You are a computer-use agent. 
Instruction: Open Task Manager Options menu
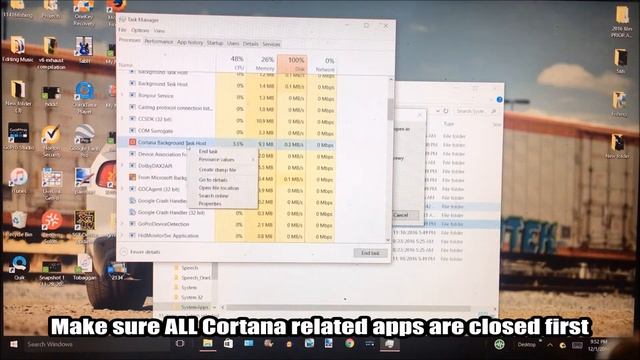[x=140, y=31]
